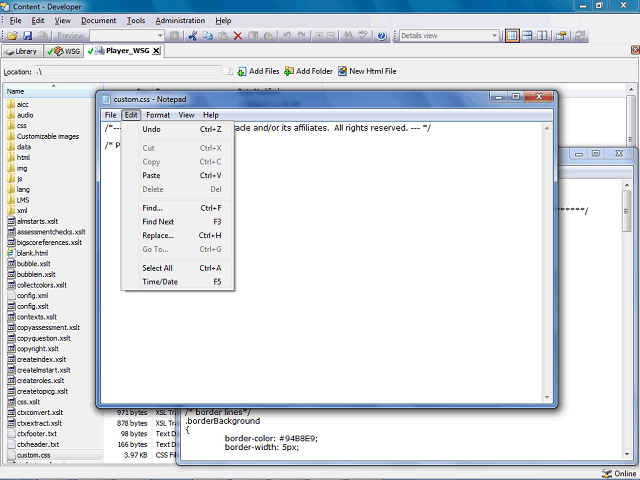Screen dimensions: 640x480
Task: Click the binoculars Find toolbar icon
Action: pos(348,36)
